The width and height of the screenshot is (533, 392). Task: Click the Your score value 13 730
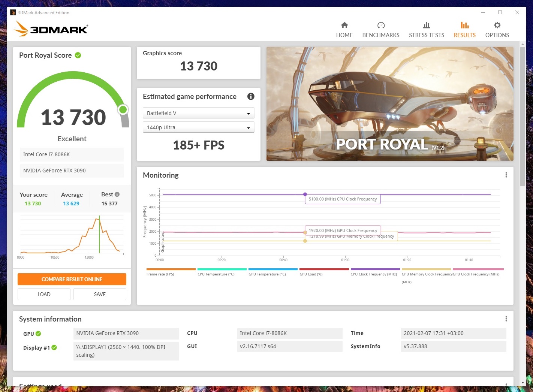(x=33, y=203)
